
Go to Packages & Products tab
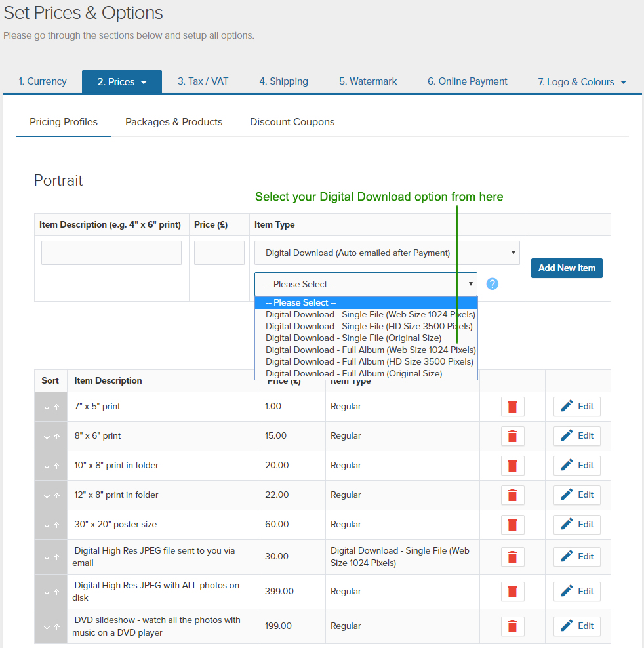click(x=174, y=122)
